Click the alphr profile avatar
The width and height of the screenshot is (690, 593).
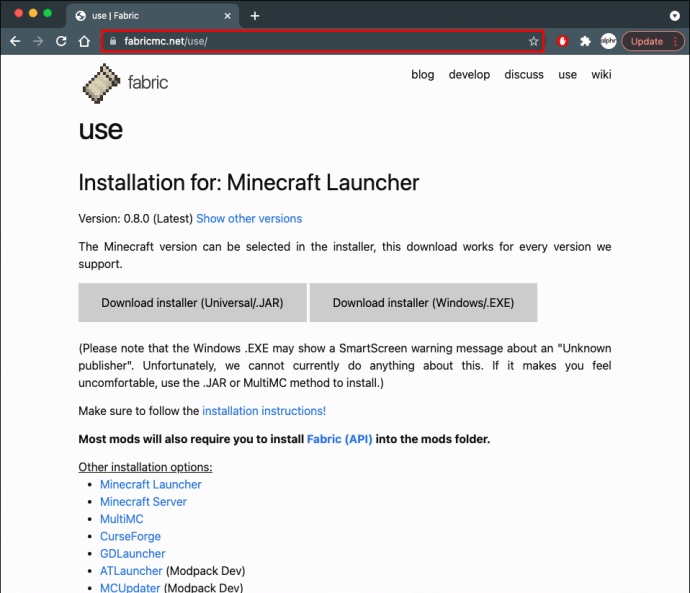coord(609,41)
